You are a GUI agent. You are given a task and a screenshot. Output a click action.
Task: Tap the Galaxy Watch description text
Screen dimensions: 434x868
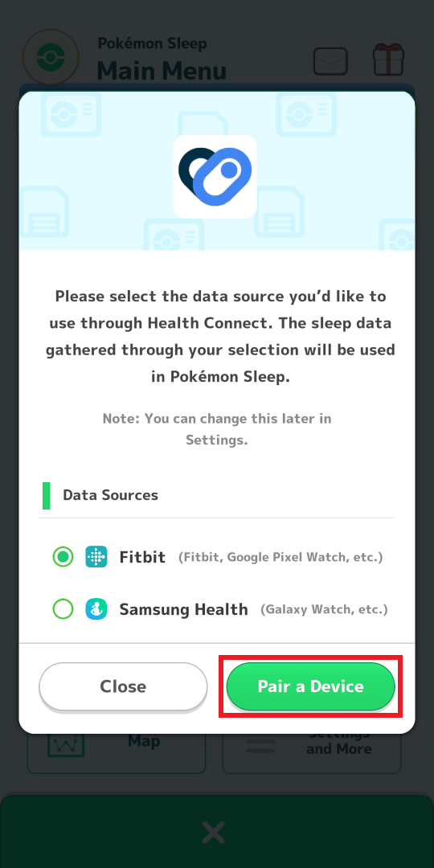(325, 609)
